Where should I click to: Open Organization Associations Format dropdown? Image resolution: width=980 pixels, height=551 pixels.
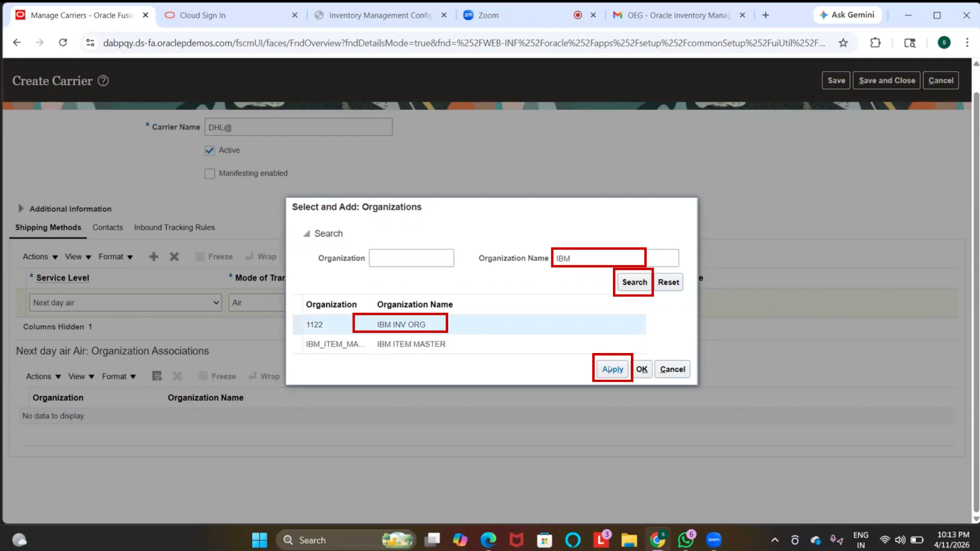tap(119, 376)
